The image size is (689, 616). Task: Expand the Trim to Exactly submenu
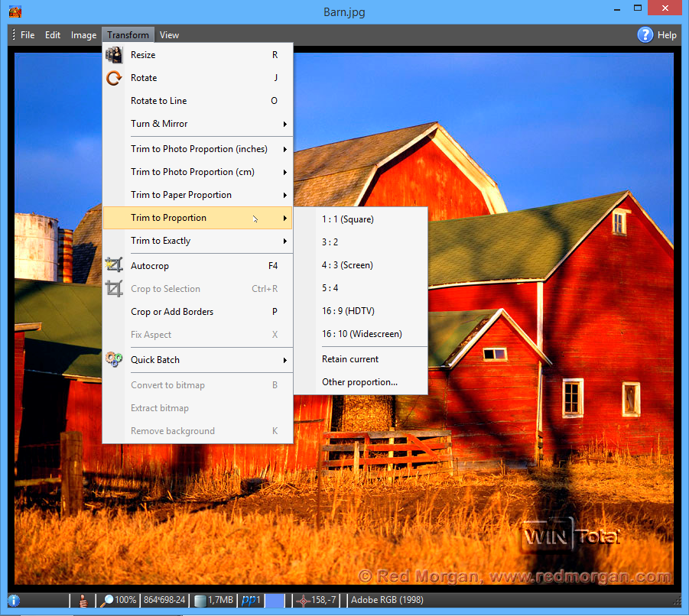click(x=197, y=241)
